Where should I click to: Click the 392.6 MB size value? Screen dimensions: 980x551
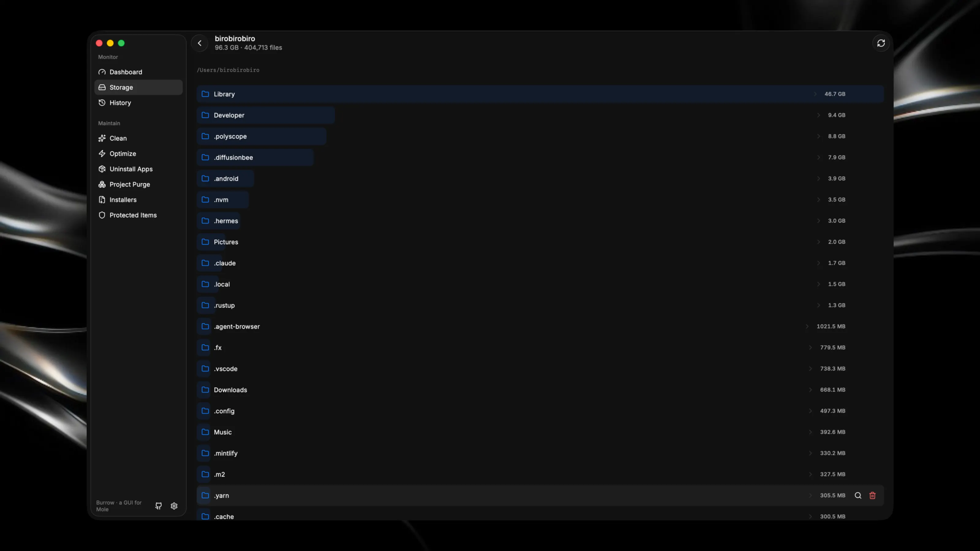(x=833, y=432)
